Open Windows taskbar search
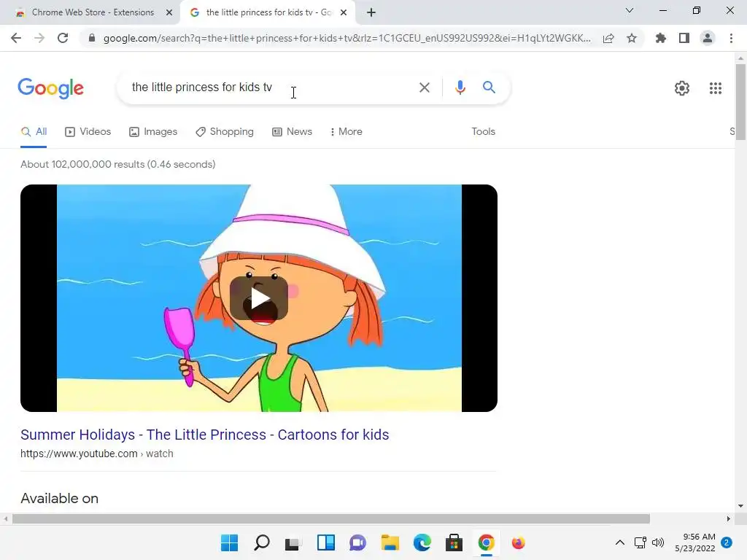747x560 pixels. click(x=262, y=542)
